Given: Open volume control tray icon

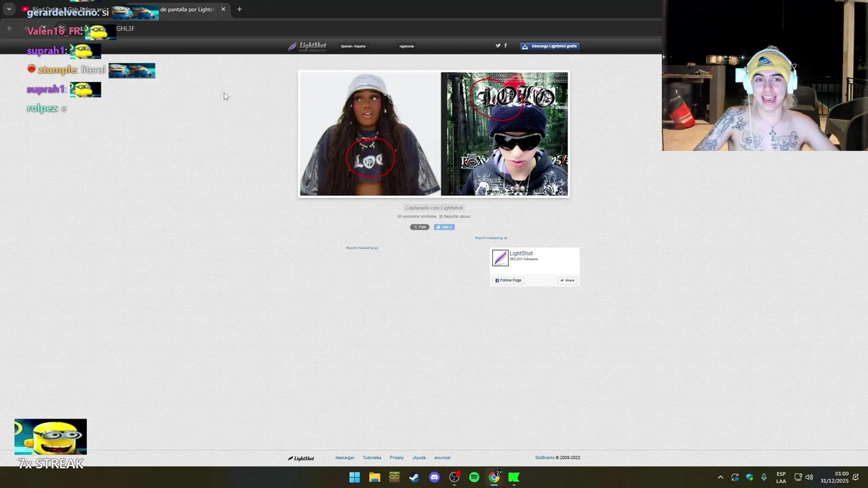Looking at the screenshot, I should point(809,477).
